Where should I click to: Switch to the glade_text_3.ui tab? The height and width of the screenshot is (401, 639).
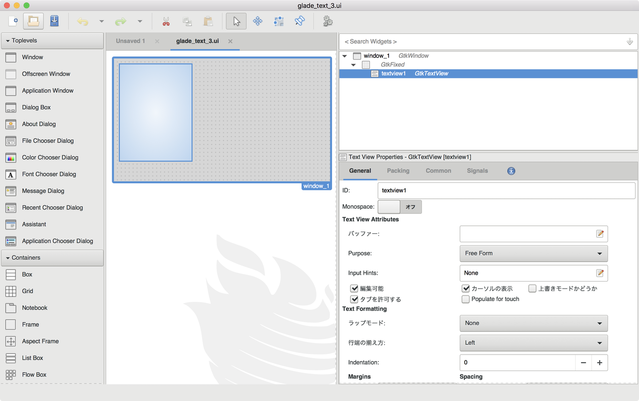(198, 41)
